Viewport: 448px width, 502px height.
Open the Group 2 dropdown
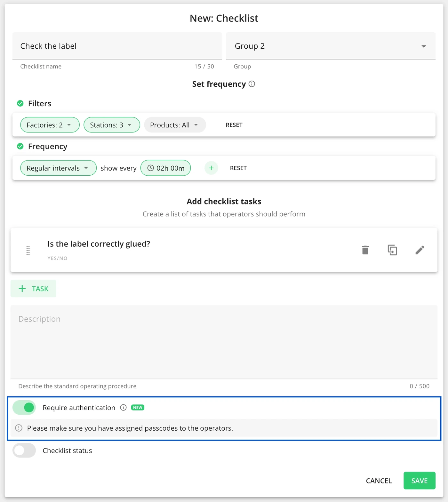(331, 46)
